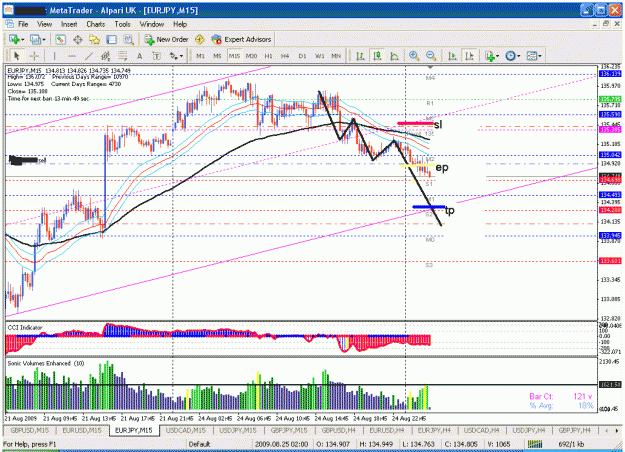Viewport: 625px width, 452px height.
Task: Expand the New Chart dropdown arrow
Action: [22, 40]
